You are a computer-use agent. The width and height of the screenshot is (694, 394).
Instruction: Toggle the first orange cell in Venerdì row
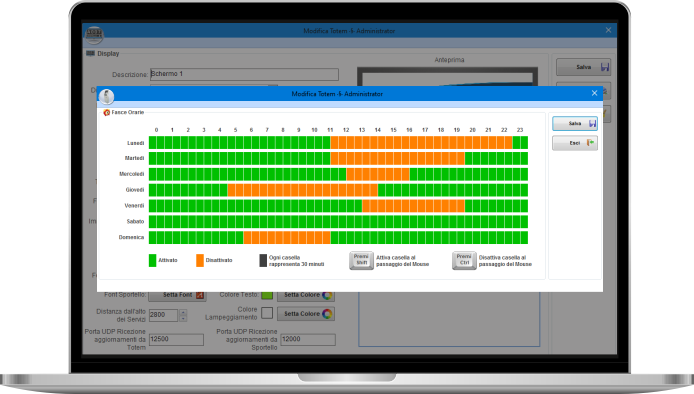(366, 206)
